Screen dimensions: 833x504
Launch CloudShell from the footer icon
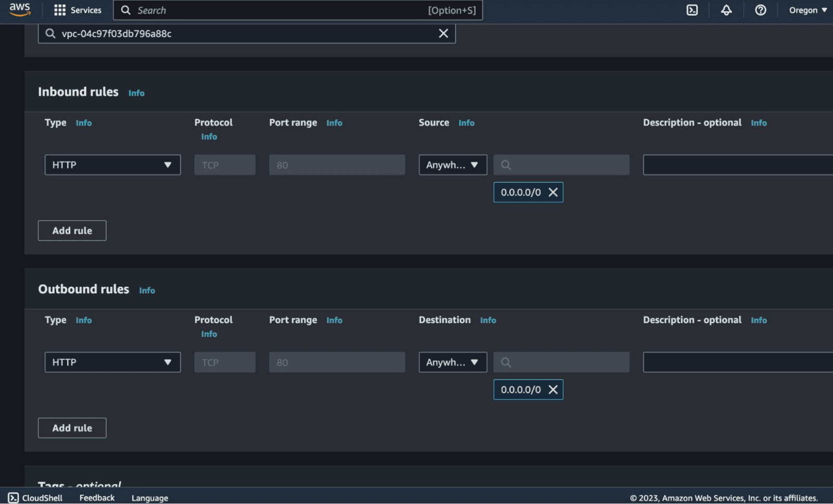(14, 498)
